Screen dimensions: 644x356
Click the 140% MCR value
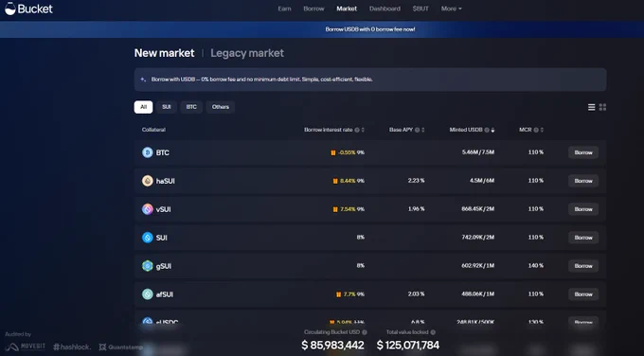coord(536,266)
